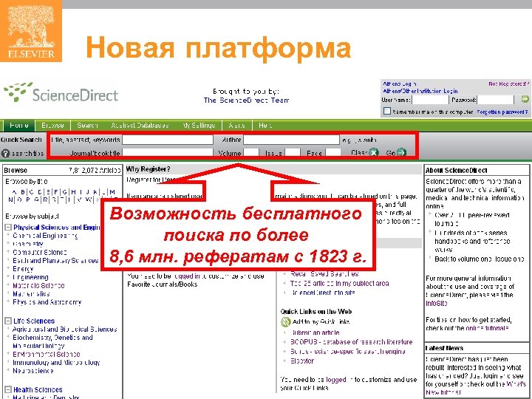Open the Energy subject
The image size is (532, 399).
23,269
